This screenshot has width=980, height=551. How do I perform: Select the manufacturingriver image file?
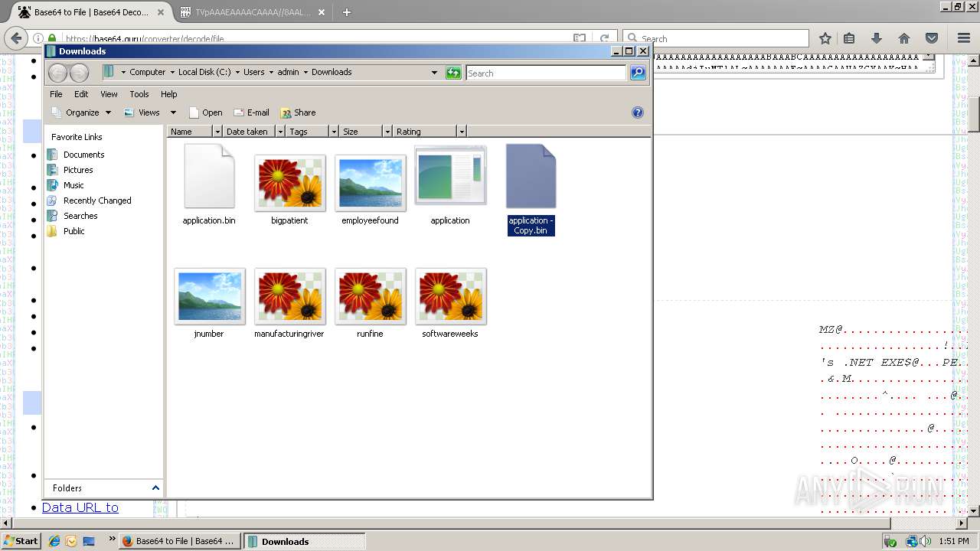tap(289, 296)
